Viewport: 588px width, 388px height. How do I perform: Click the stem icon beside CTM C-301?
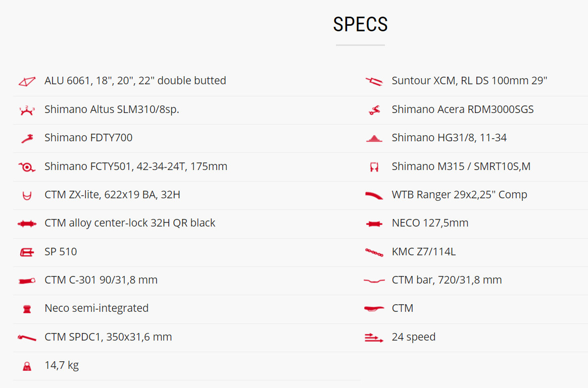[27, 281]
